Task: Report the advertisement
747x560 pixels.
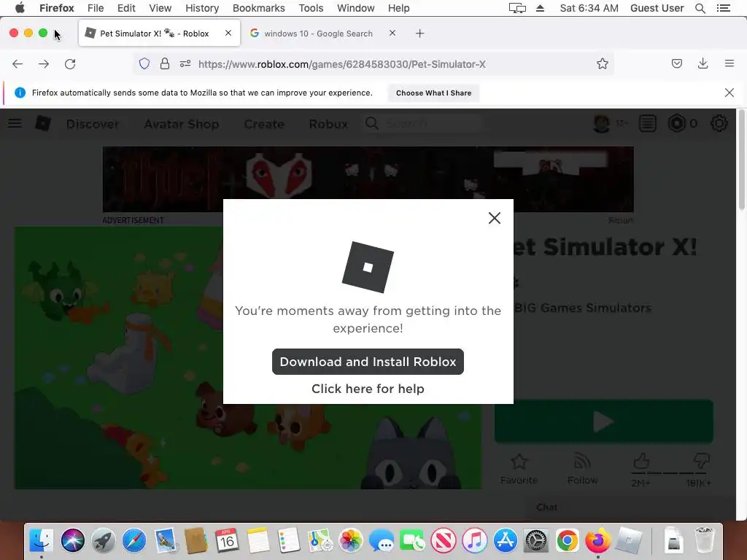Action: tap(621, 220)
